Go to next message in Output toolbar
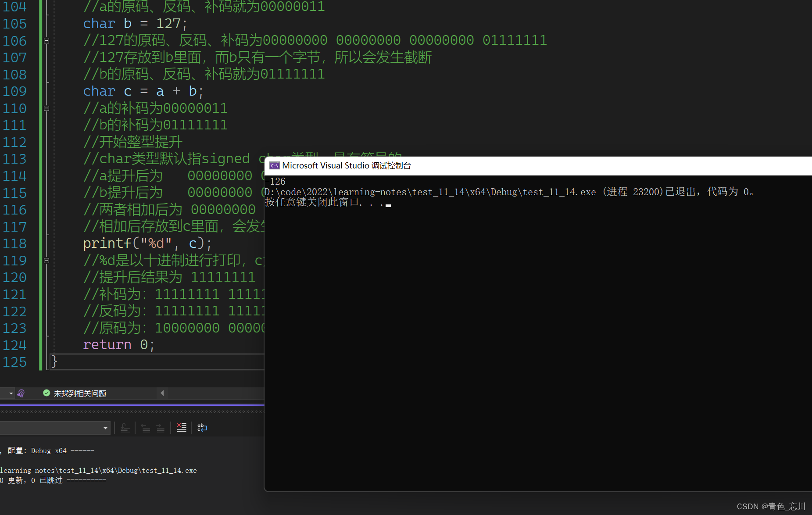 coord(160,427)
